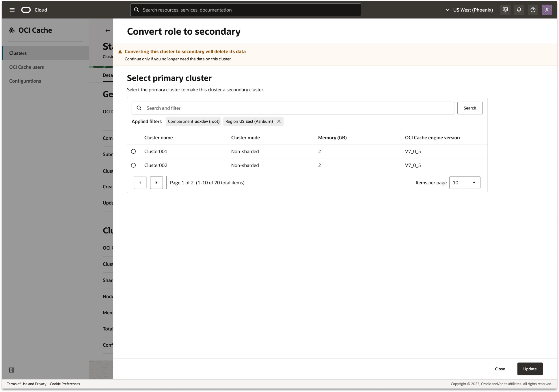The image size is (559, 392).
Task: Open OCI Cache users in sidebar
Action: coord(27,67)
